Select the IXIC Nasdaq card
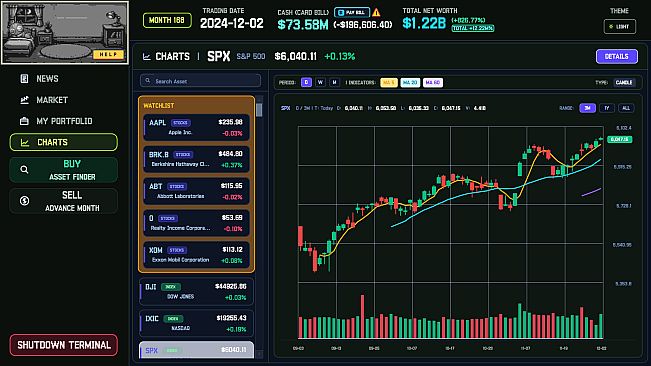 pyautogui.click(x=196, y=323)
